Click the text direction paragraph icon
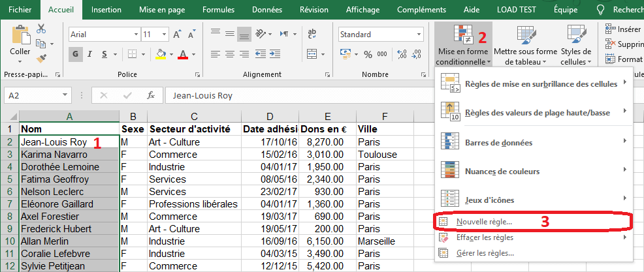This screenshot has height=272, width=644. pos(284,34)
